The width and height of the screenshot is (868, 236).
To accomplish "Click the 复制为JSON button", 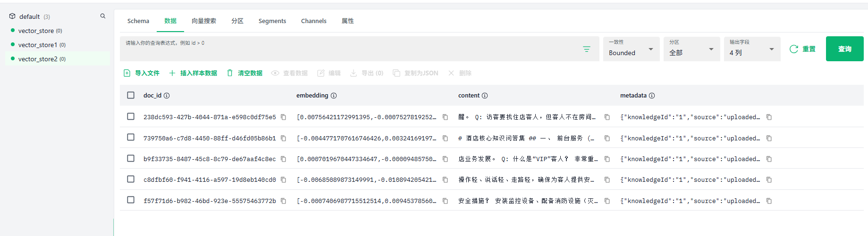I will (416, 73).
